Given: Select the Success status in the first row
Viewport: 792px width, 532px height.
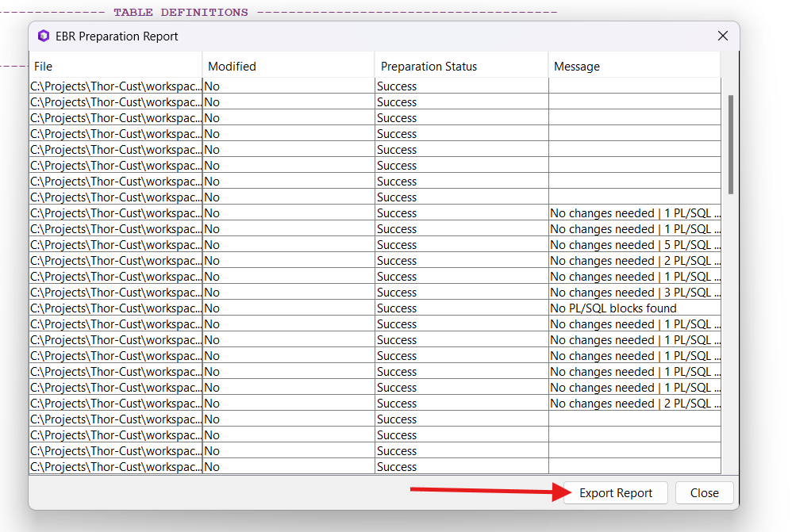Looking at the screenshot, I should (461, 86).
